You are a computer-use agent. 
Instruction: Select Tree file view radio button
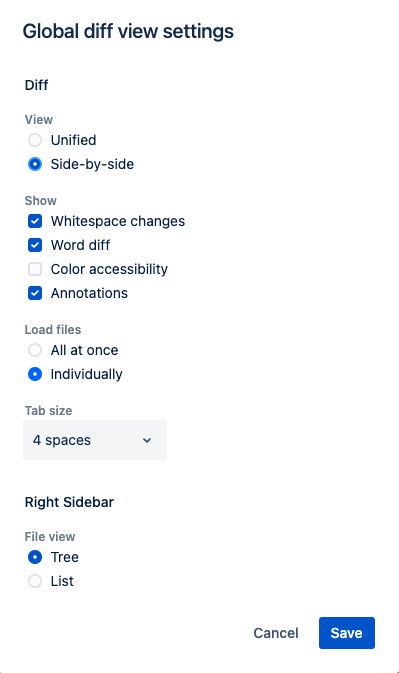click(x=35, y=557)
